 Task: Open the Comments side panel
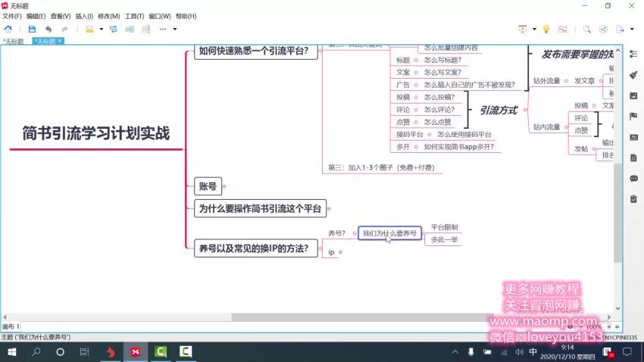pyautogui.click(x=633, y=179)
